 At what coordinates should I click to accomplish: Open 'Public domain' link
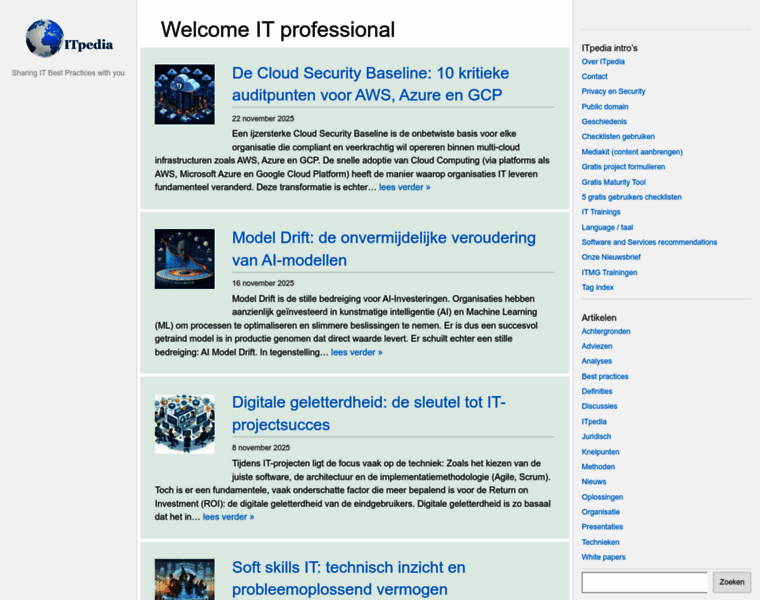[605, 107]
